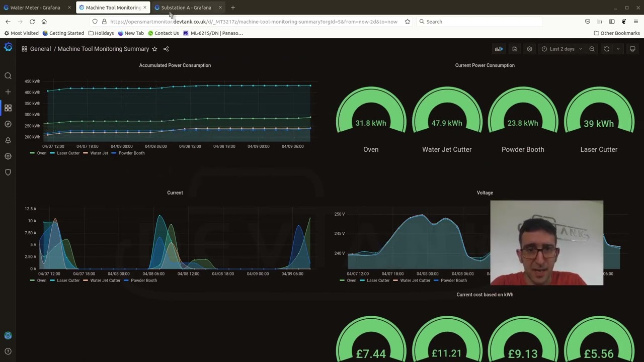
Task: Zoom out the time range
Action: click(x=592, y=49)
